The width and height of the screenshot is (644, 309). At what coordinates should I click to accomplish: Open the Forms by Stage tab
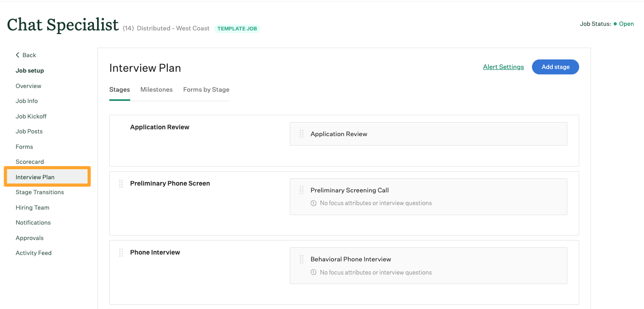[x=206, y=89]
